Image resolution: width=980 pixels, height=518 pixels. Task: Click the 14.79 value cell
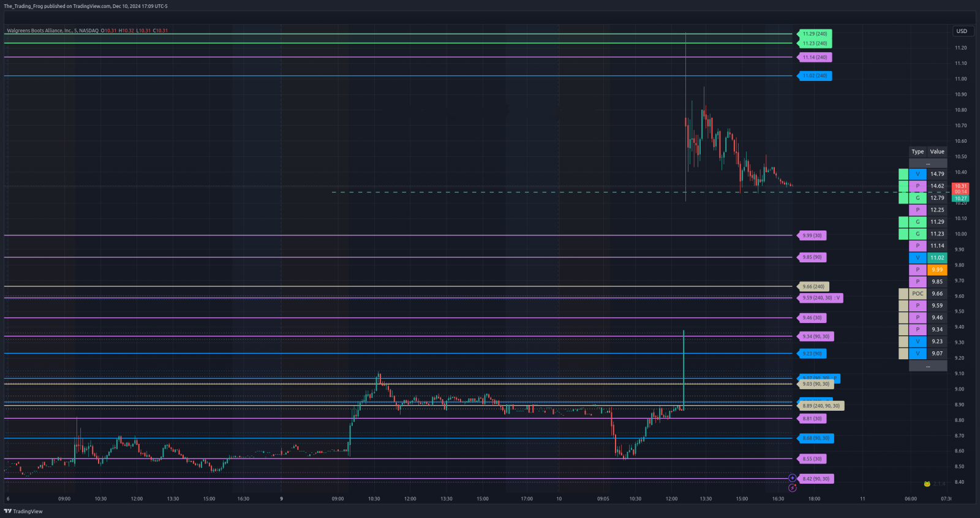coord(937,174)
